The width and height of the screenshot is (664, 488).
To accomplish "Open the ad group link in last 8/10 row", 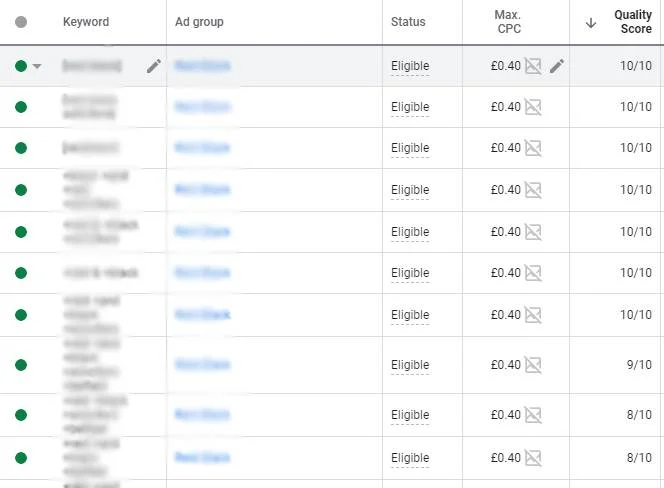I will (201, 458).
